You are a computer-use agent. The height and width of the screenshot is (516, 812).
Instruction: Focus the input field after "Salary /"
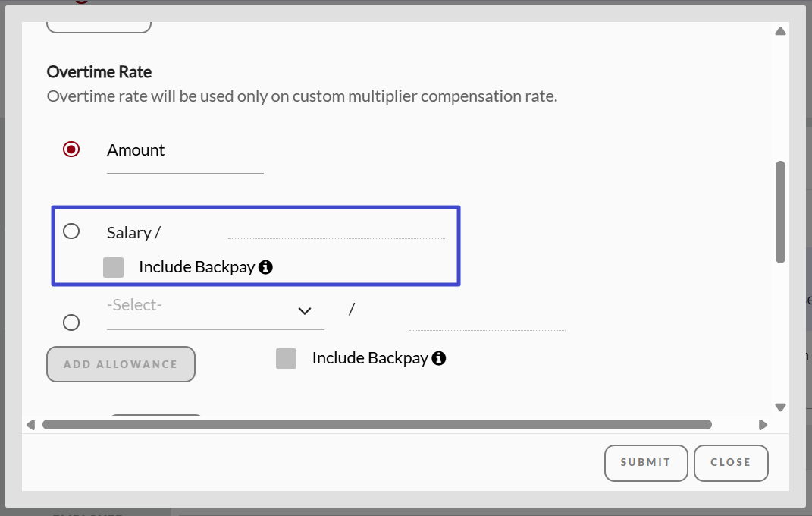(336, 230)
